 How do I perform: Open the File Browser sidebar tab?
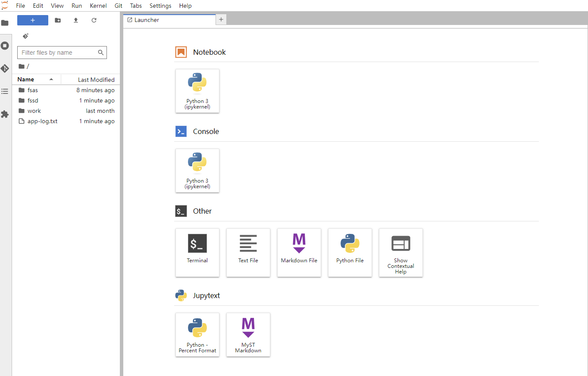(5, 23)
